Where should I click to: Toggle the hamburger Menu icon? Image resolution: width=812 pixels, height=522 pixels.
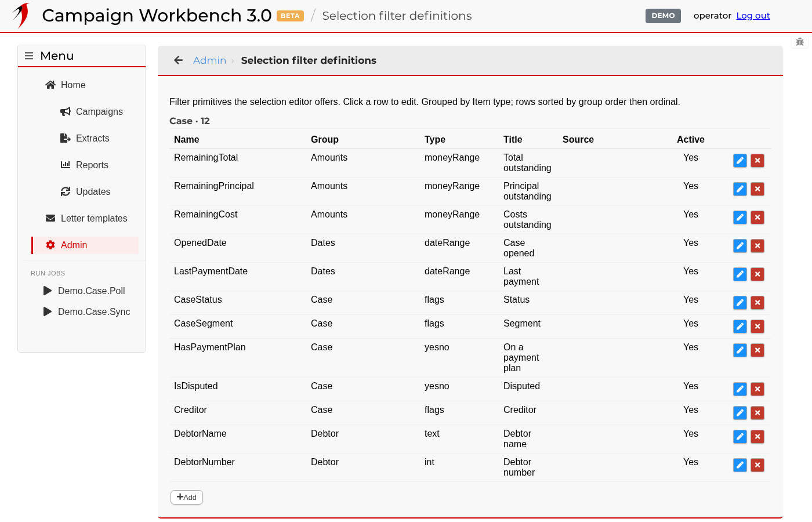point(29,56)
